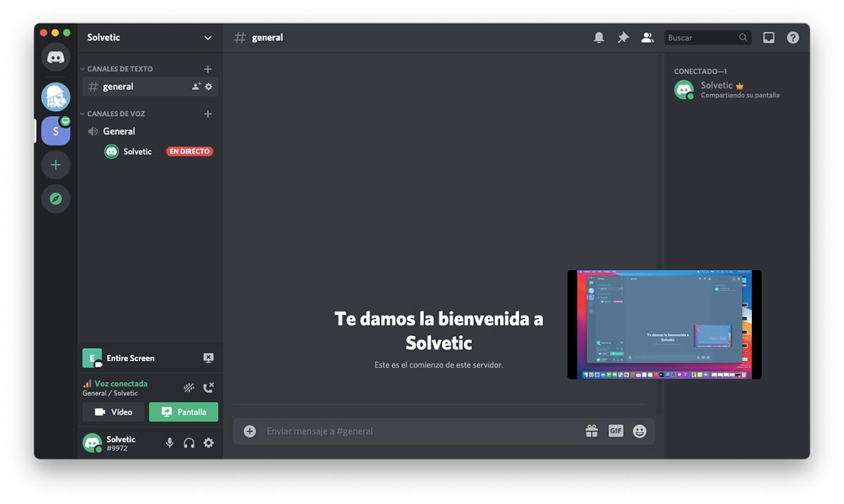
Task: Disconnect from voice with the phone icon
Action: click(208, 387)
